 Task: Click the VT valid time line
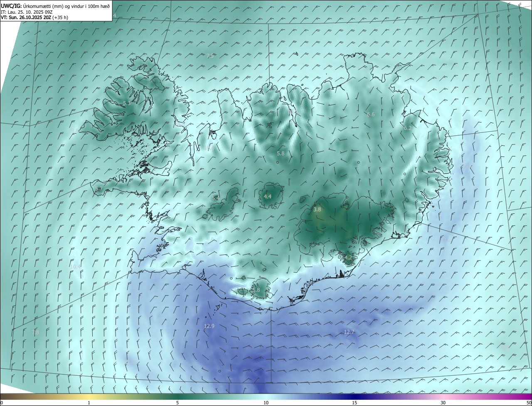click(34, 17)
